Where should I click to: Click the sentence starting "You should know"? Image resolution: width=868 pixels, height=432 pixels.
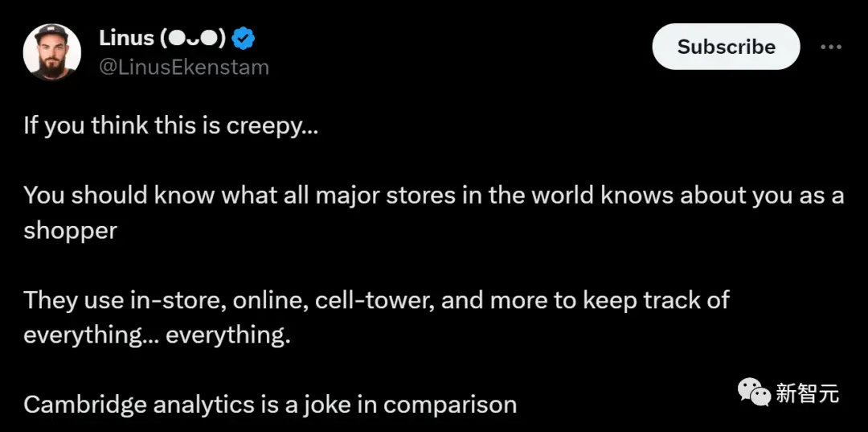click(x=433, y=195)
